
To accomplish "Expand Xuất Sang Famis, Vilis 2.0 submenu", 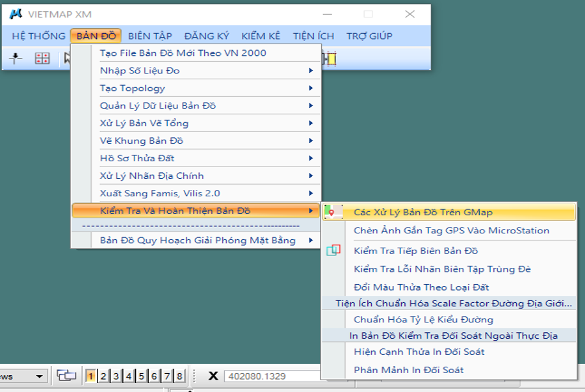I will [196, 193].
